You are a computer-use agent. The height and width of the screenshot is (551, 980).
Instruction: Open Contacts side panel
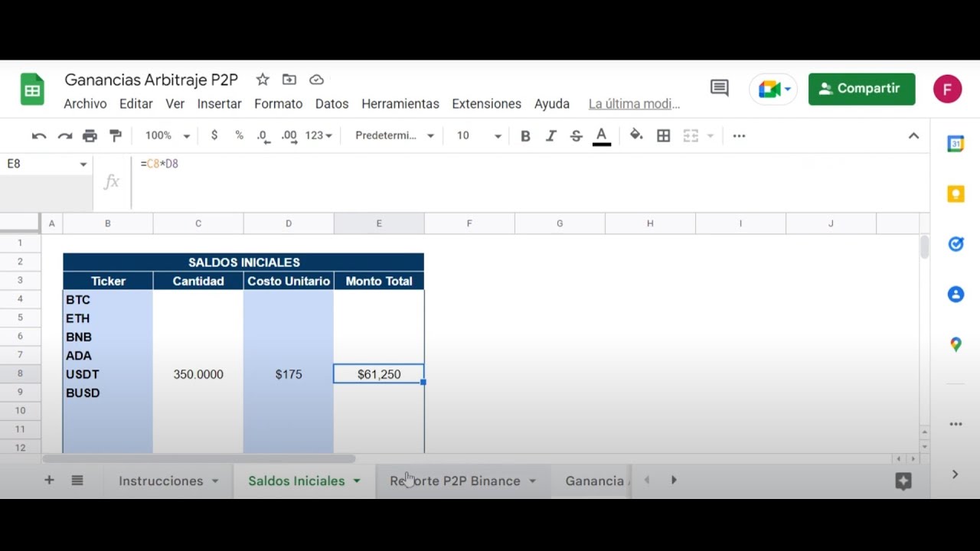(x=955, y=294)
